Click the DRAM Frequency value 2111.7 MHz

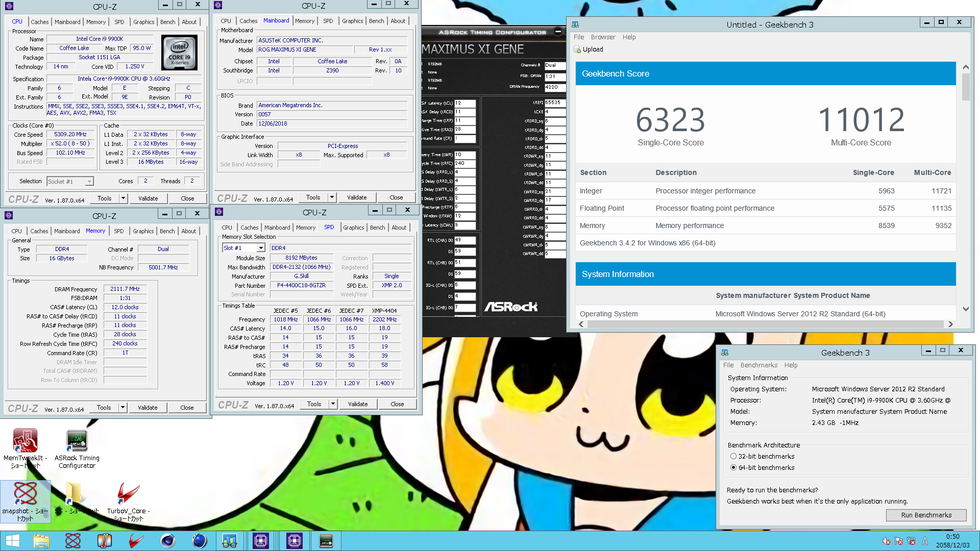125,289
